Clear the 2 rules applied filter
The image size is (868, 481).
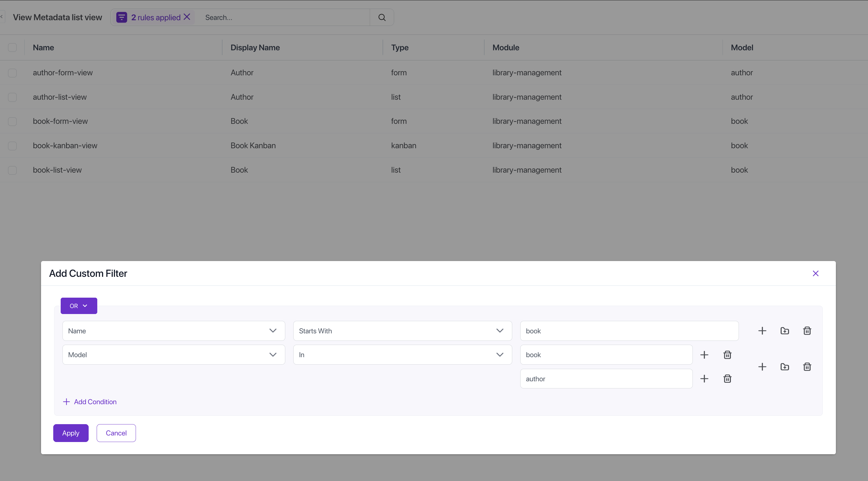click(x=187, y=17)
